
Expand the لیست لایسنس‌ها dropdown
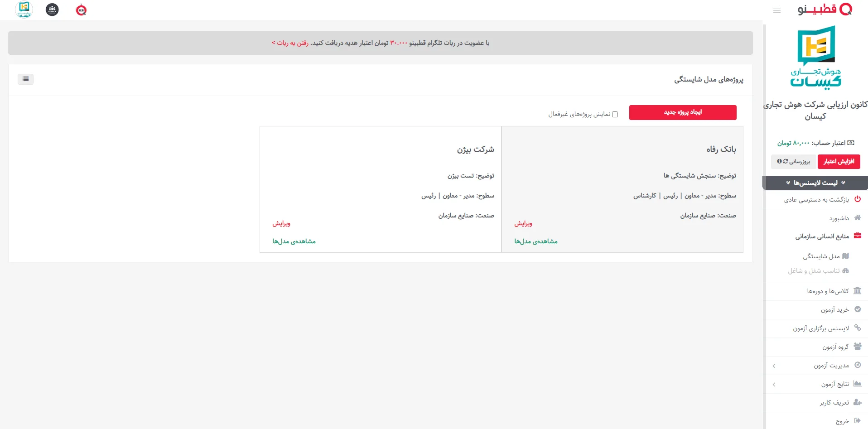point(815,183)
